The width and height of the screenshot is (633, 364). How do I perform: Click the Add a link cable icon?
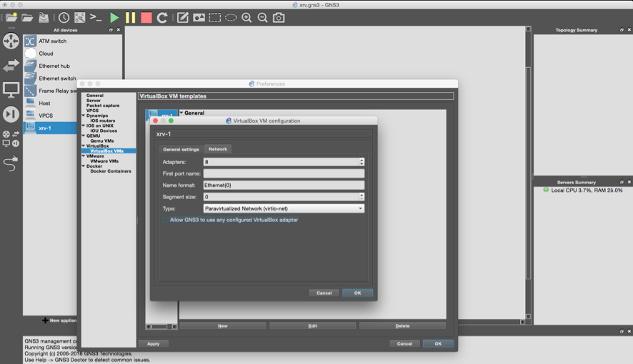[11, 163]
